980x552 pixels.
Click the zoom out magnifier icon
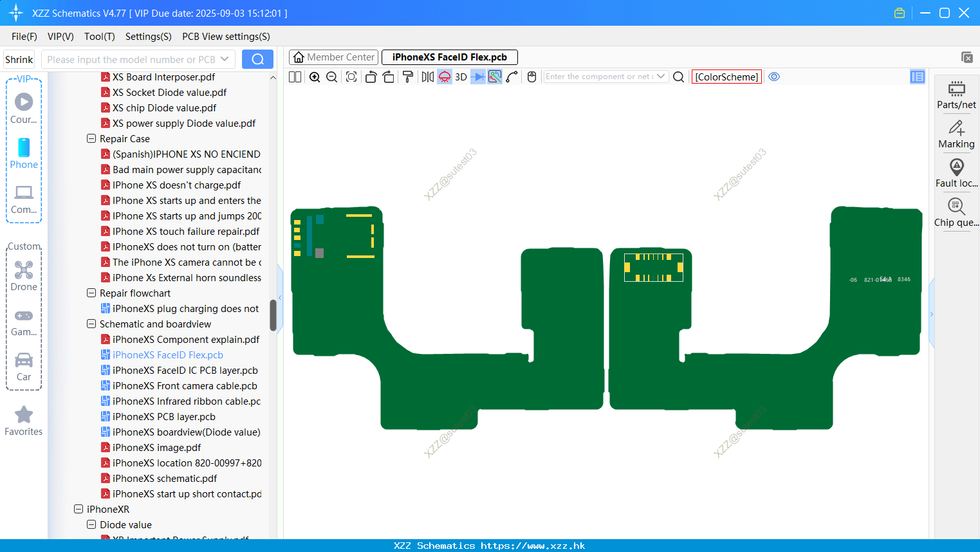click(x=332, y=77)
